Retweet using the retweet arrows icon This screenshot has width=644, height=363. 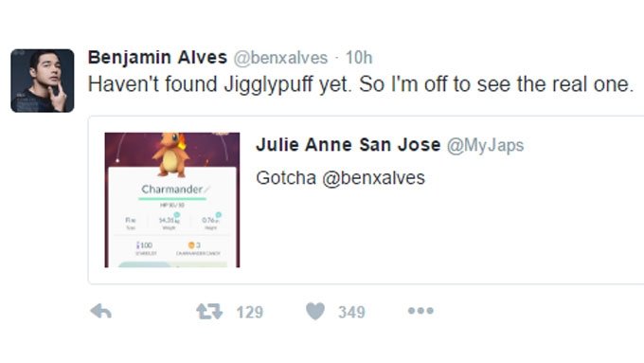click(209, 311)
